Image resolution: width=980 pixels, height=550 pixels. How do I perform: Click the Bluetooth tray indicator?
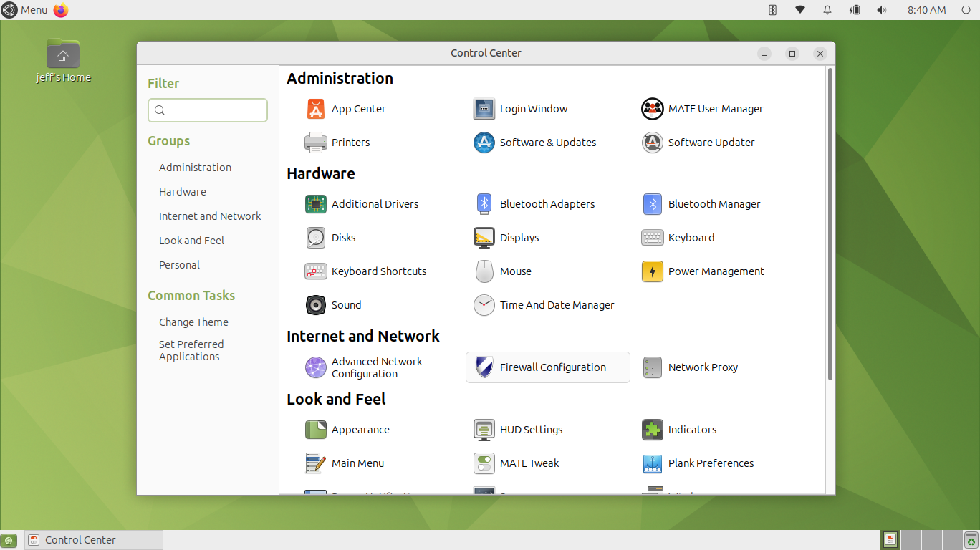pos(773,10)
